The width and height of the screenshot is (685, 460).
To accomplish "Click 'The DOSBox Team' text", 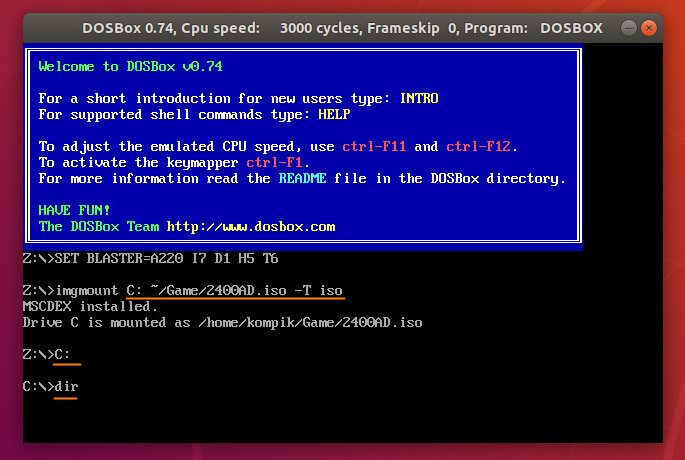I will coord(99,227).
